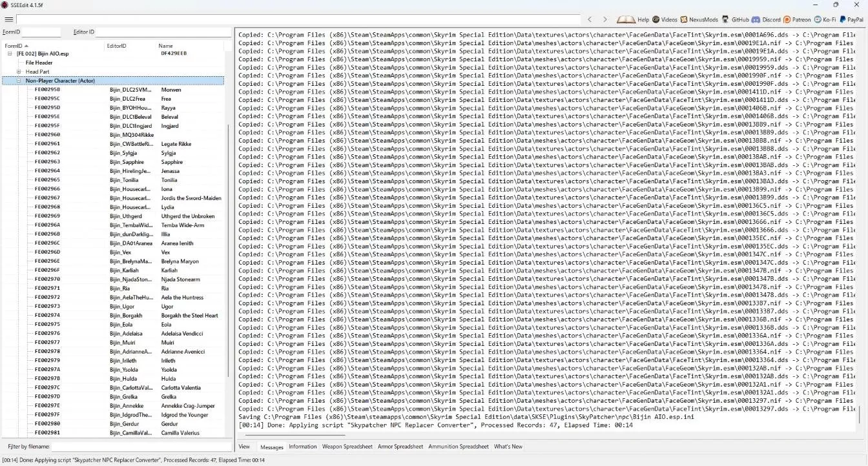Open the Videos link
Image resolution: width=868 pixels, height=466 pixels.
665,19
